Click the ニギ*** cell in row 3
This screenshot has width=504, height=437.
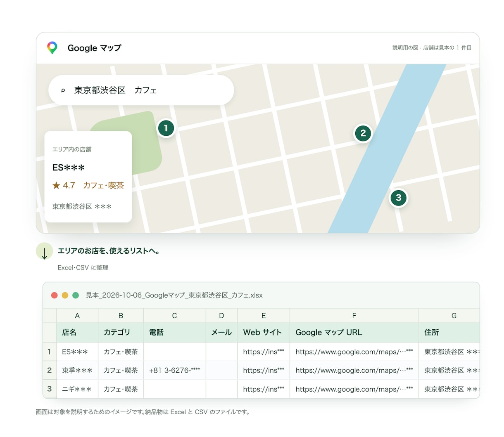click(x=77, y=389)
